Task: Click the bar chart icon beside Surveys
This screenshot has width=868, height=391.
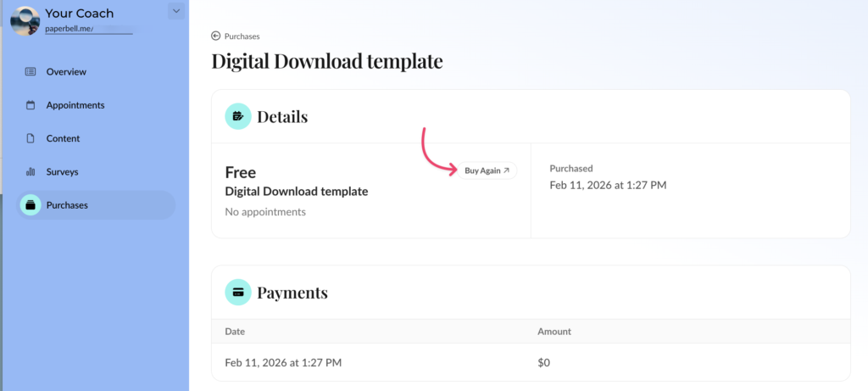Action: tap(31, 172)
